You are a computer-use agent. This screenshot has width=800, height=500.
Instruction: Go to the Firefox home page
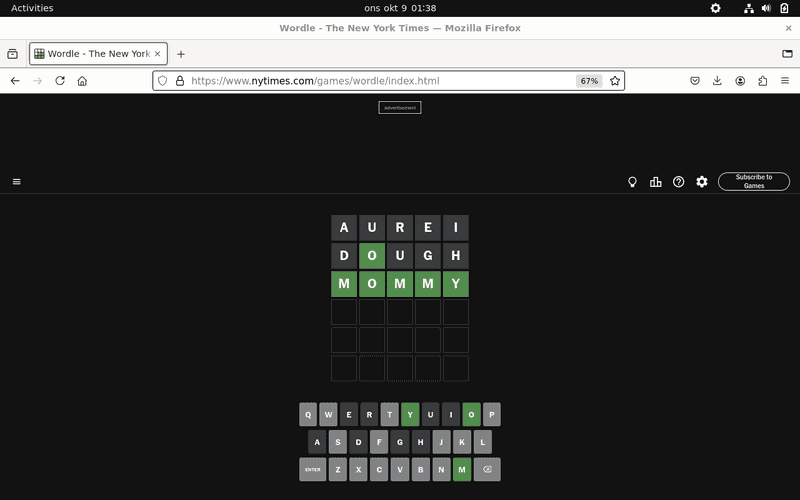coord(82,81)
